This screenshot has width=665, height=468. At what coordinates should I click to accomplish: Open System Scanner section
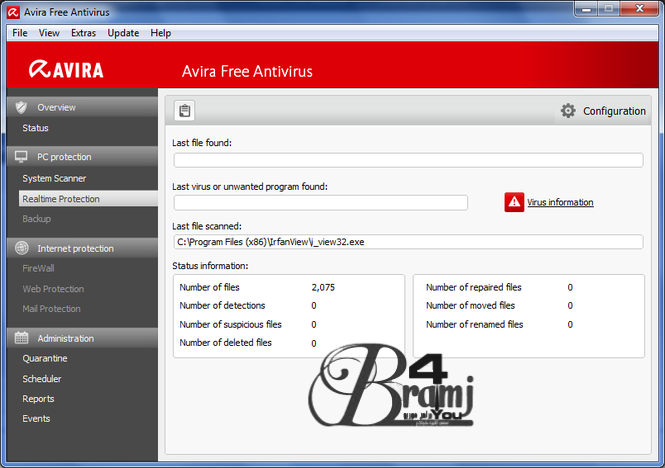(54, 179)
